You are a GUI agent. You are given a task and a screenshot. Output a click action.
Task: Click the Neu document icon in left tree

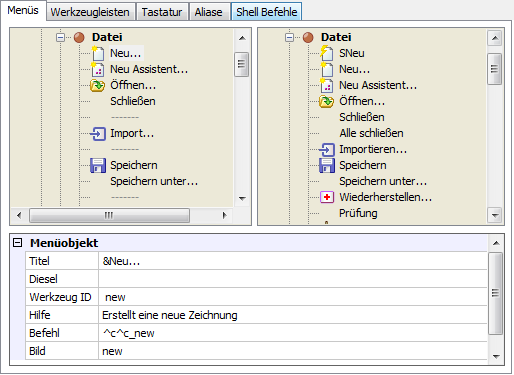tap(97, 53)
